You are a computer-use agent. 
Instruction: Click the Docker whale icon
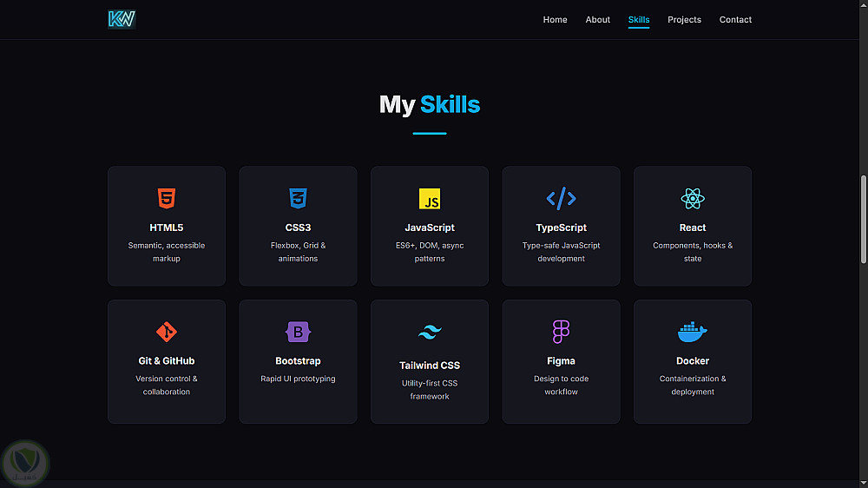693,332
